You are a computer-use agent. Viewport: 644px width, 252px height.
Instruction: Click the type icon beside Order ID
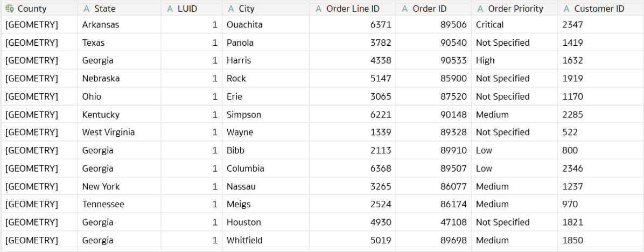point(405,9)
